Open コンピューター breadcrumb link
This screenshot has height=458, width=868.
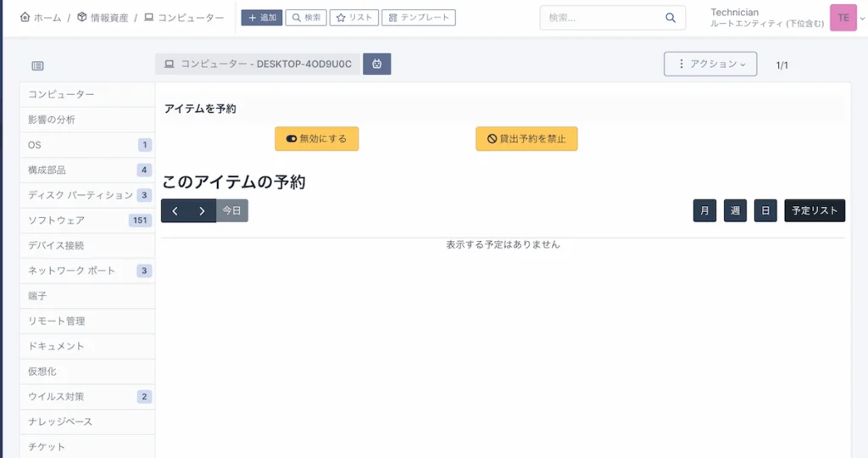(x=191, y=18)
